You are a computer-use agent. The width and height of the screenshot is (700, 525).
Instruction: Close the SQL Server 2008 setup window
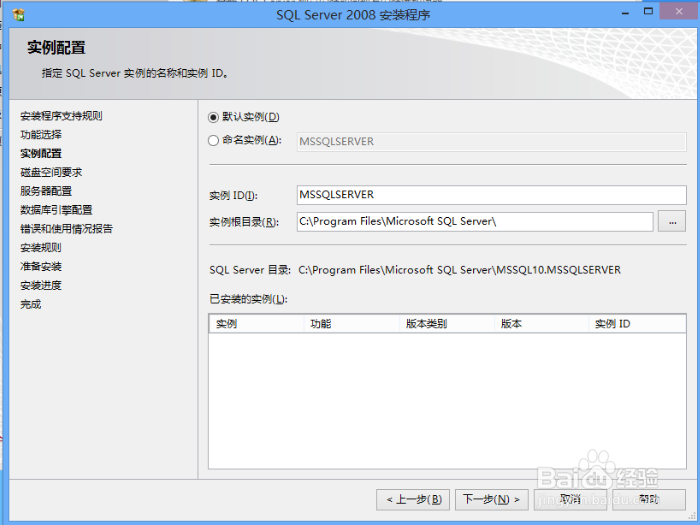tap(679, 12)
